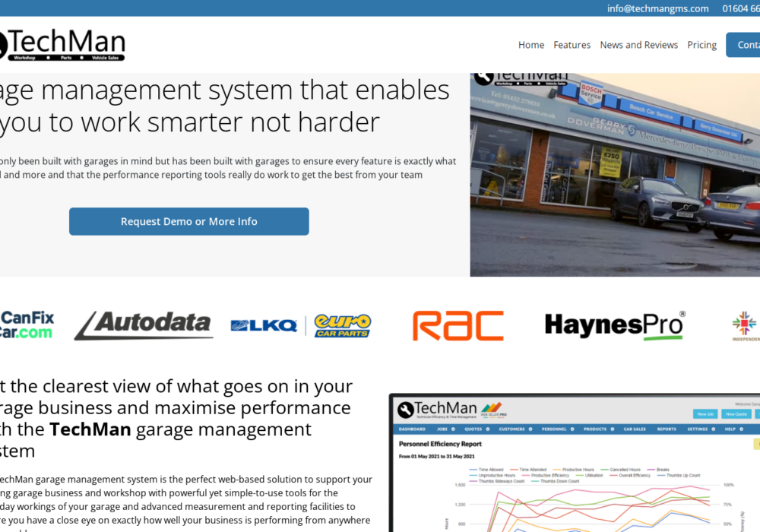The image size is (760, 532).
Task: Click the Euro Car Parts logo
Action: tap(342, 325)
